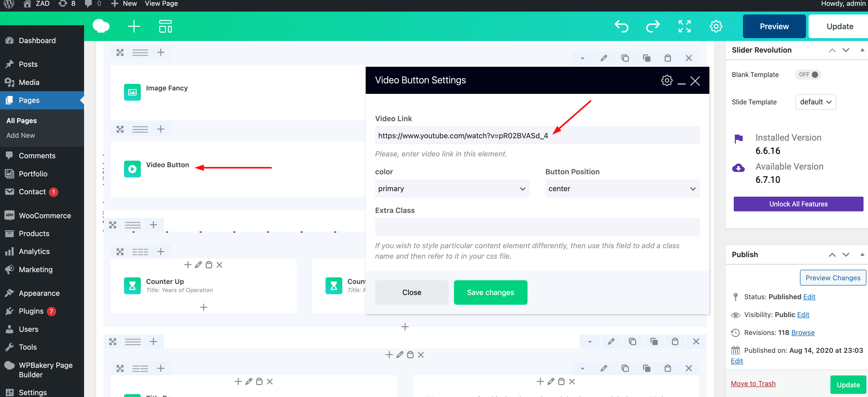Toggle Blank Template OFF switch
Screen dimensions: 868x397
pyautogui.click(x=808, y=75)
